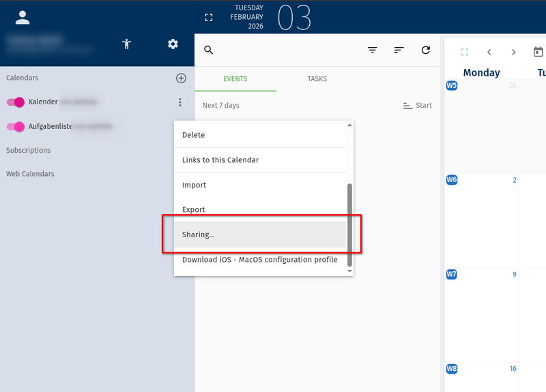Switch to the Tasks tab
Screen dimensions: 546x392
(x=317, y=79)
